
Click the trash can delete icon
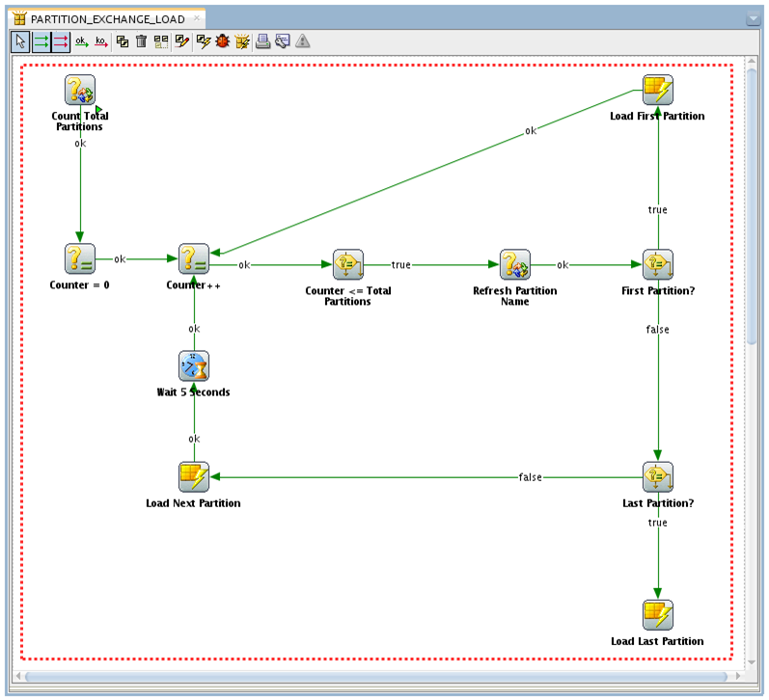click(x=142, y=41)
